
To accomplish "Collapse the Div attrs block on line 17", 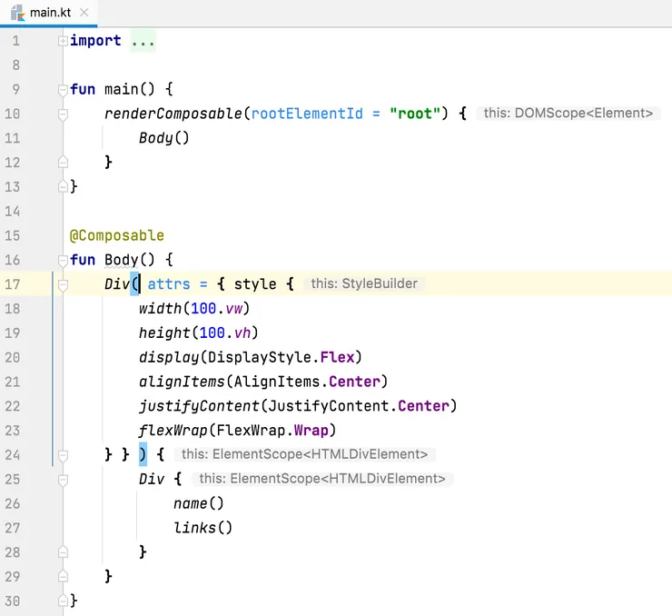I will pos(63,284).
